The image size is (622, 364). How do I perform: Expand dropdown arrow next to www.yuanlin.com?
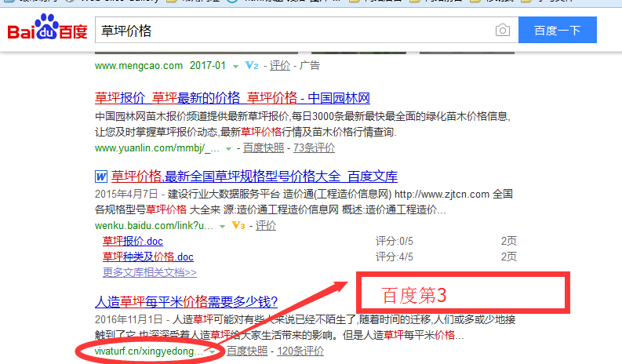point(228,148)
